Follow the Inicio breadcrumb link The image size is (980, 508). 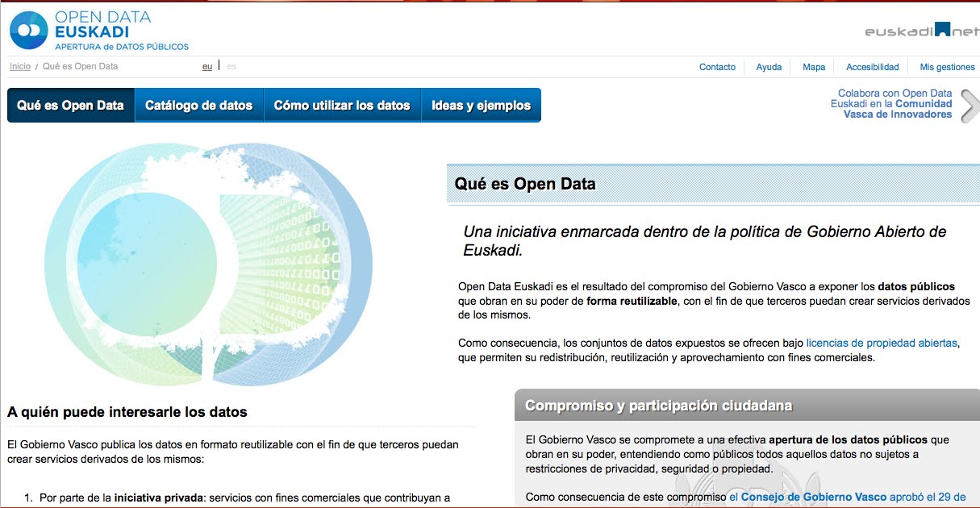coord(20,66)
